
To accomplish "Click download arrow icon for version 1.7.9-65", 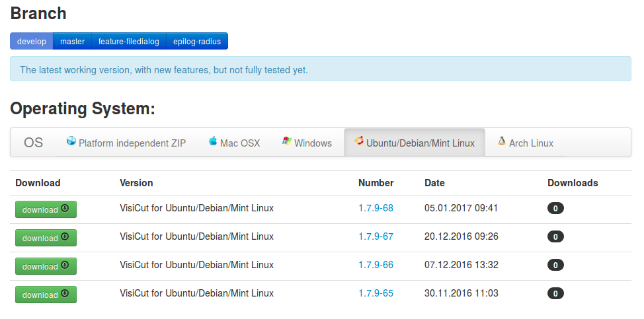I will coord(65,293).
